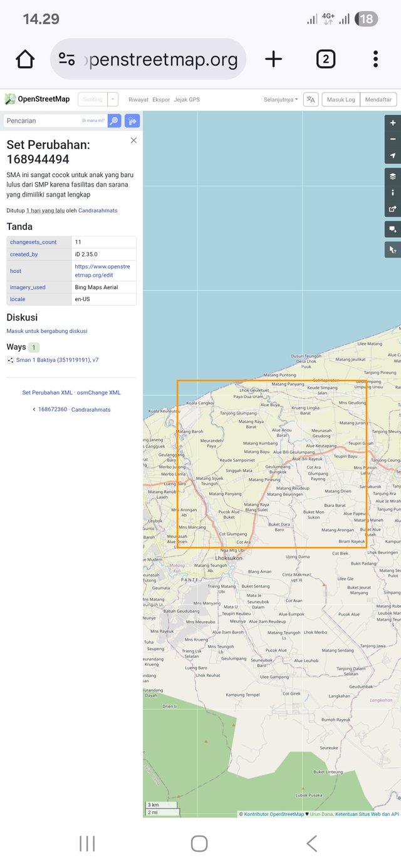The image size is (401, 868).
Task: Click the language selection icon
Action: coord(311,99)
